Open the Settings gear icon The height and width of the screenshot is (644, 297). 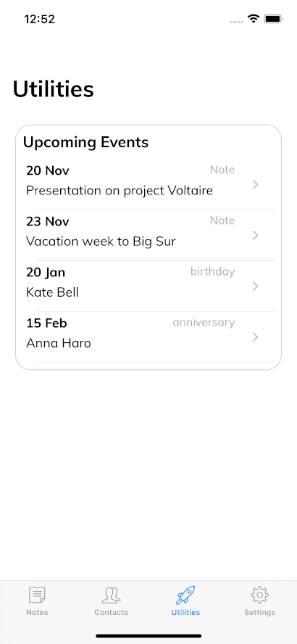259,595
